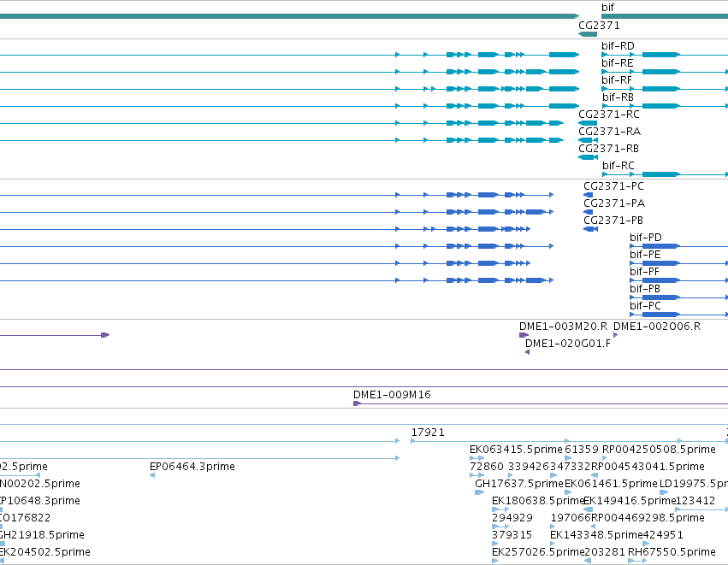Select the DME1-009M16 BAC label
The height and width of the screenshot is (565, 728).
coord(392,395)
